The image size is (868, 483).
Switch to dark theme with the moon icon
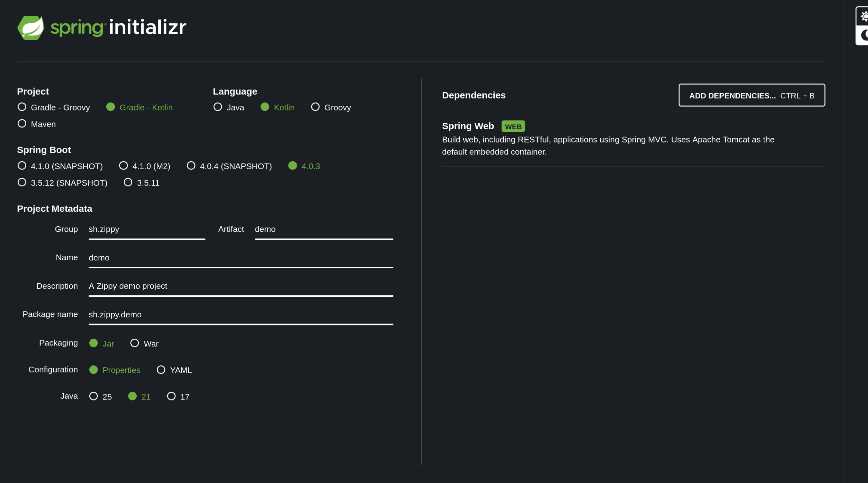click(x=864, y=35)
